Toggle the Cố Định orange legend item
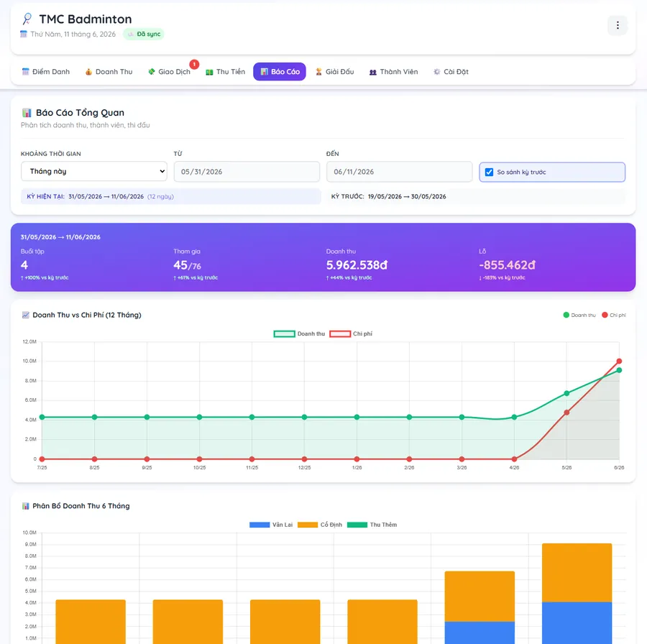Screen dimensions: 647x644 [320, 525]
